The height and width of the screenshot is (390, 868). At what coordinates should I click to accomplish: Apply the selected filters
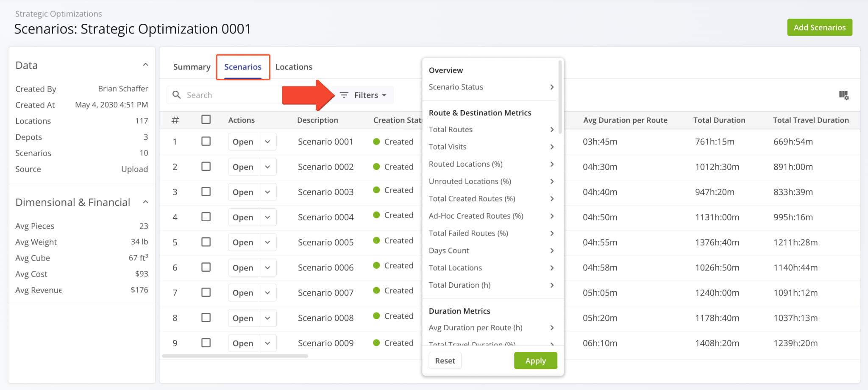coord(535,361)
